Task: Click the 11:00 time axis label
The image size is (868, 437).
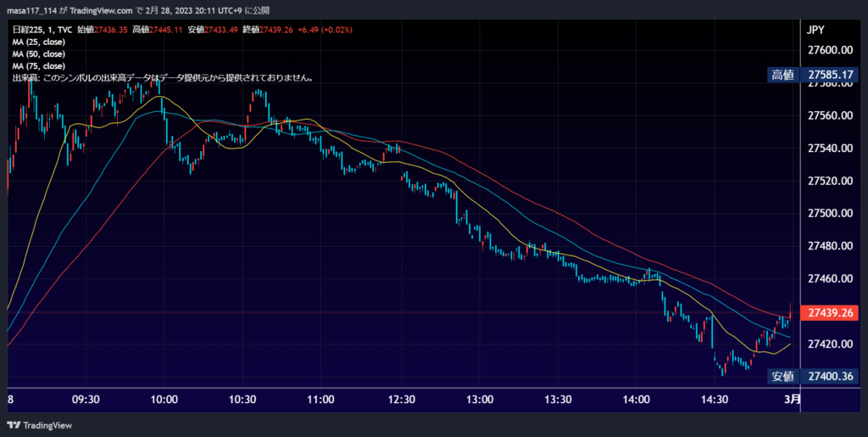Action: (x=321, y=400)
